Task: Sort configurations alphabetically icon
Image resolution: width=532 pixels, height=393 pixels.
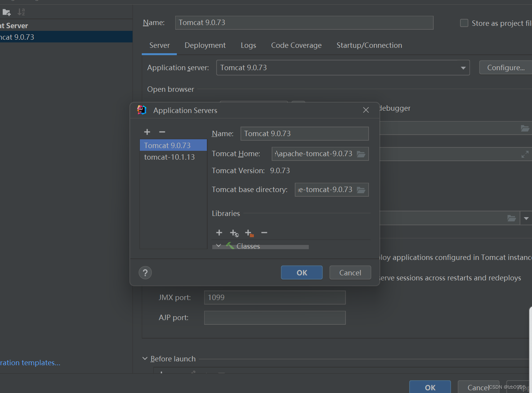Action: pos(21,12)
